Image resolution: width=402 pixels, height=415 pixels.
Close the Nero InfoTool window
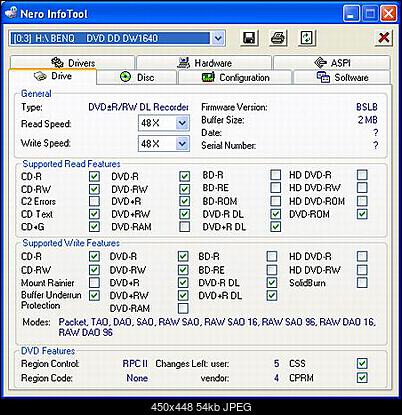(x=389, y=14)
